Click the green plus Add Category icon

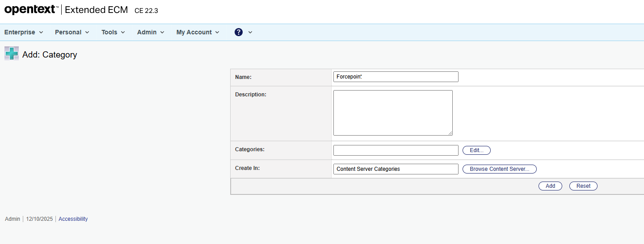point(12,54)
